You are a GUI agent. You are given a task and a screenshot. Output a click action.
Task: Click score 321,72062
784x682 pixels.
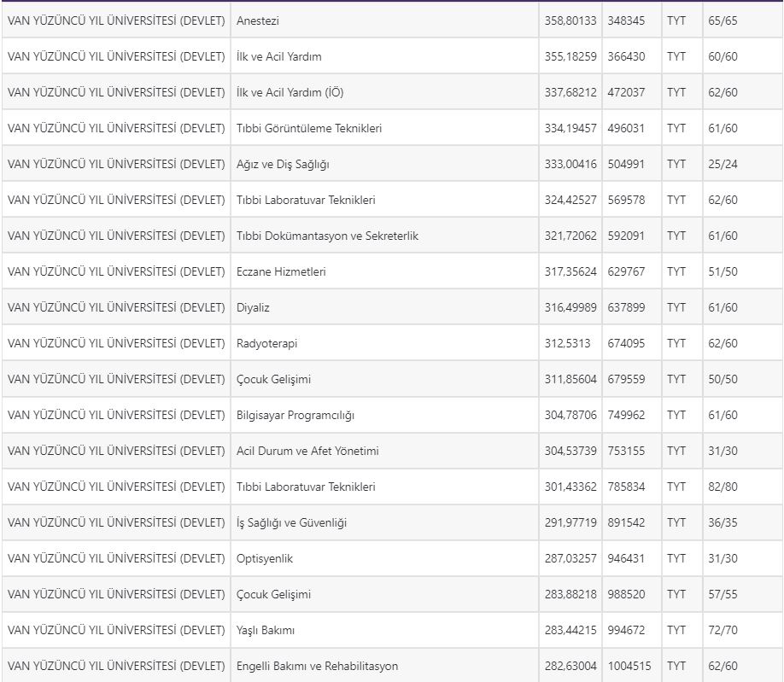(x=570, y=236)
